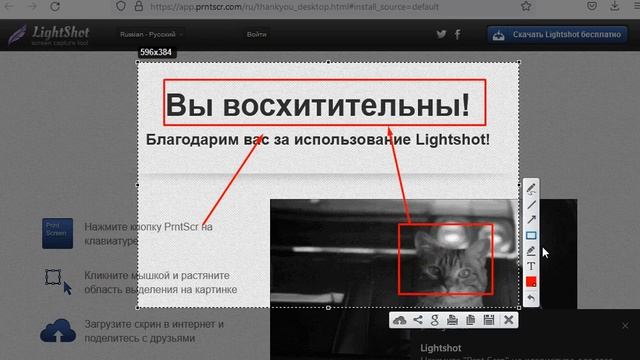Viewport: 640px width, 360px height.
Task: Open the Pocket save icon
Action: coord(592,6)
